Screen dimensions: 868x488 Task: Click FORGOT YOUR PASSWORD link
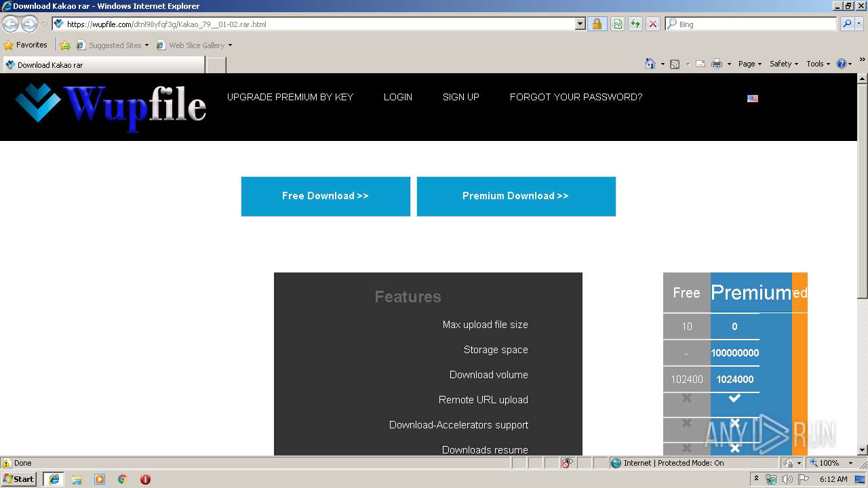[x=576, y=97]
